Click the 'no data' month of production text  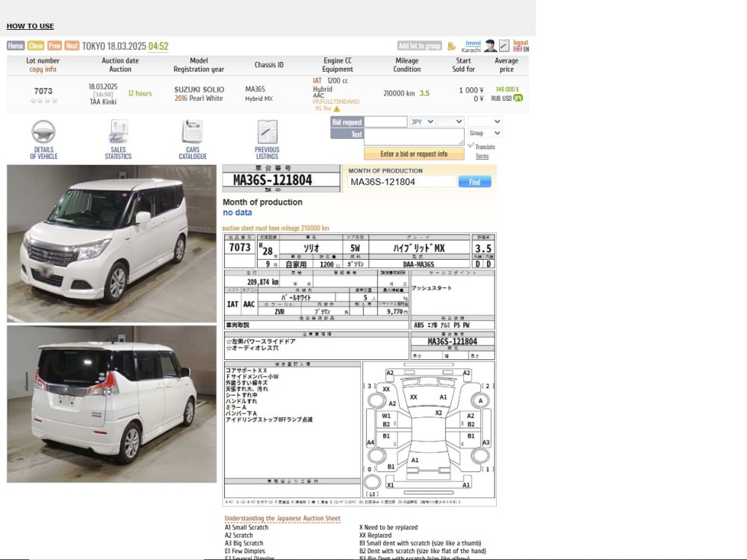click(238, 213)
